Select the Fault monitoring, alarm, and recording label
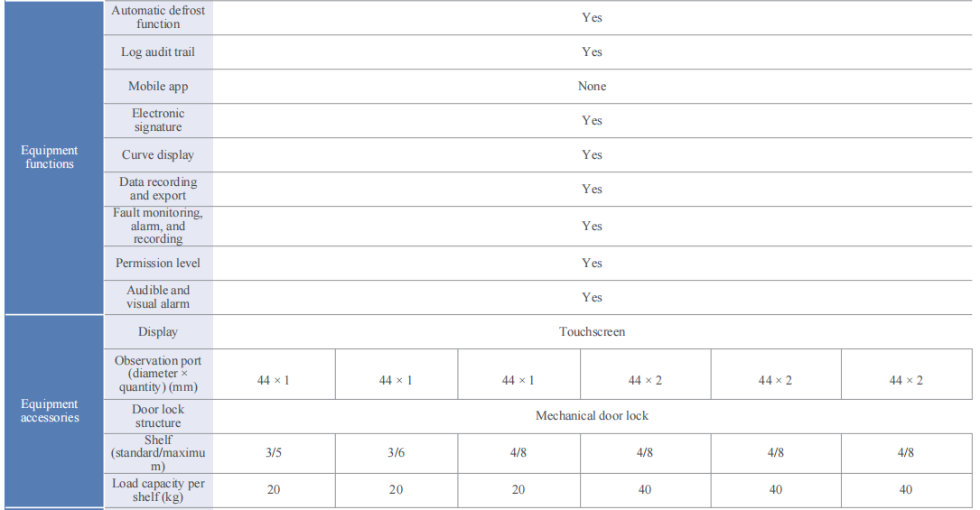Image resolution: width=980 pixels, height=510 pixels. [x=158, y=226]
